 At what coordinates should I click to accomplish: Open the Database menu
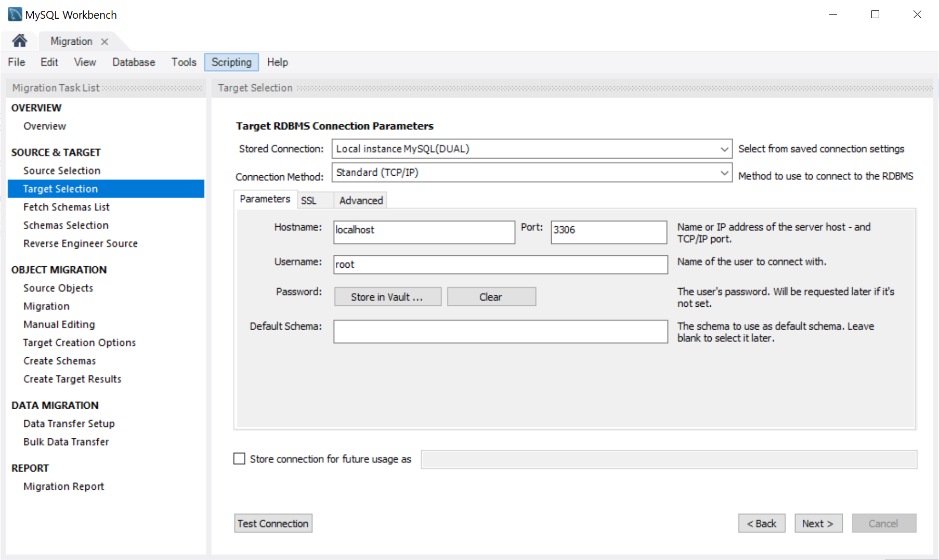point(134,62)
